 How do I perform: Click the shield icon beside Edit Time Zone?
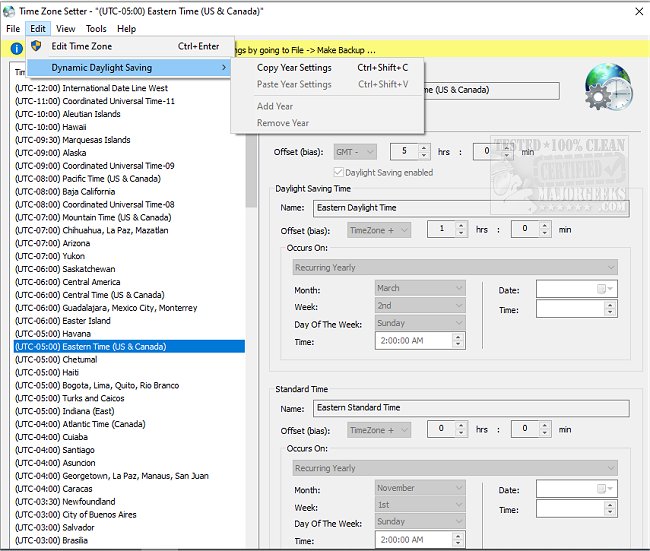tap(37, 46)
